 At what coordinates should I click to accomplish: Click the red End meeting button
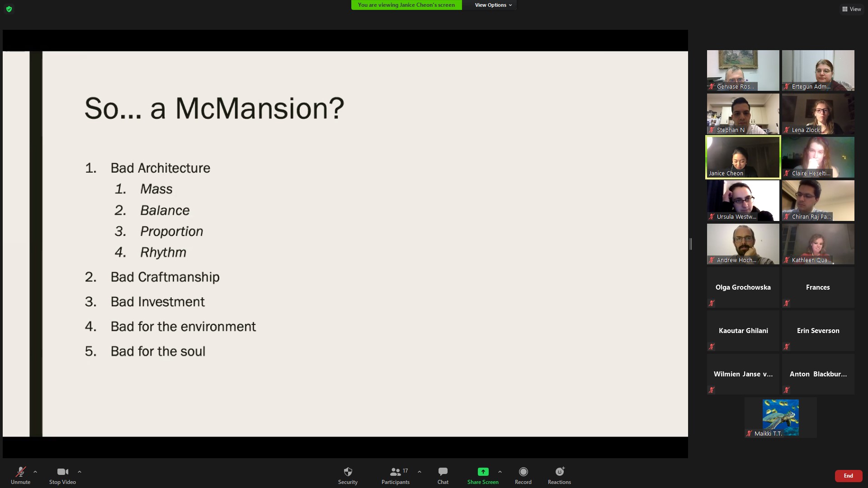[849, 476]
